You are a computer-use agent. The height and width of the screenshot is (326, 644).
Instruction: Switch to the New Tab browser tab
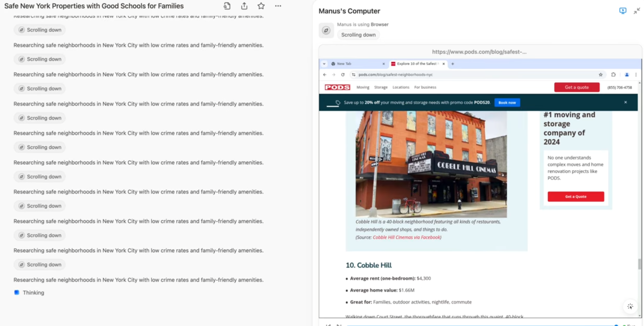[x=344, y=64]
